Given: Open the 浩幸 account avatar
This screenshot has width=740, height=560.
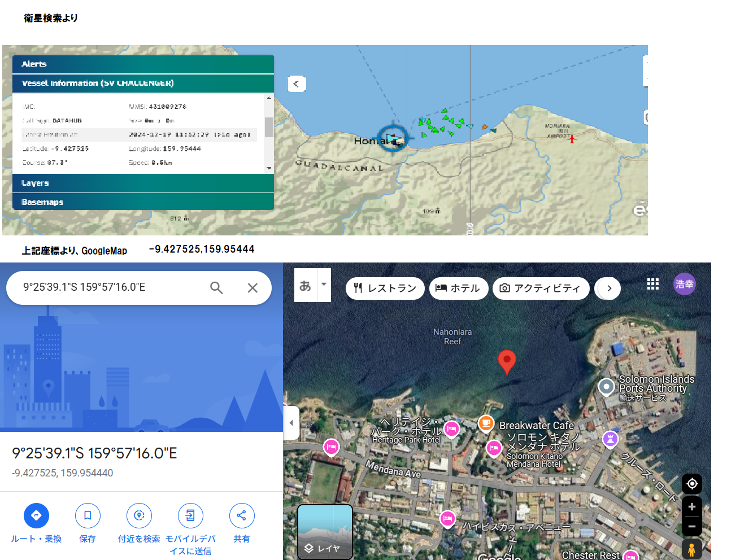Looking at the screenshot, I should (685, 284).
